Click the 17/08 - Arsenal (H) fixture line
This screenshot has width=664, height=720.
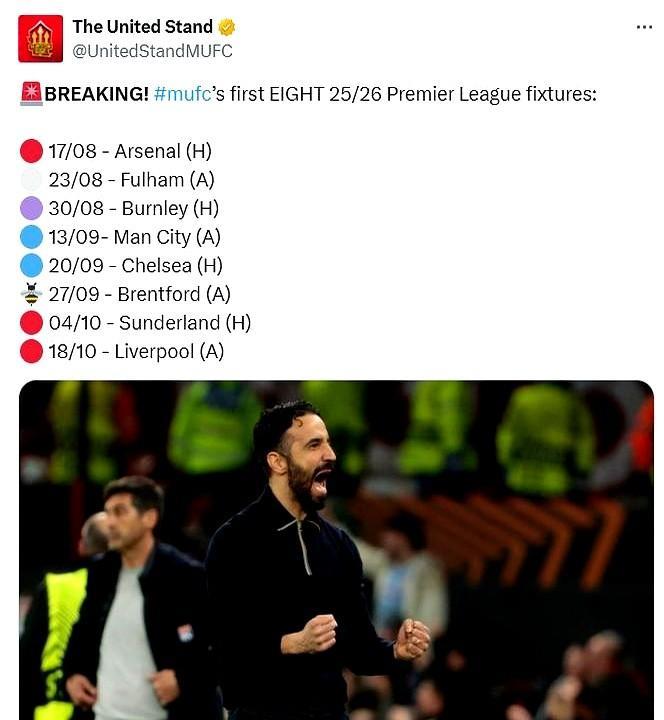[x=130, y=152]
